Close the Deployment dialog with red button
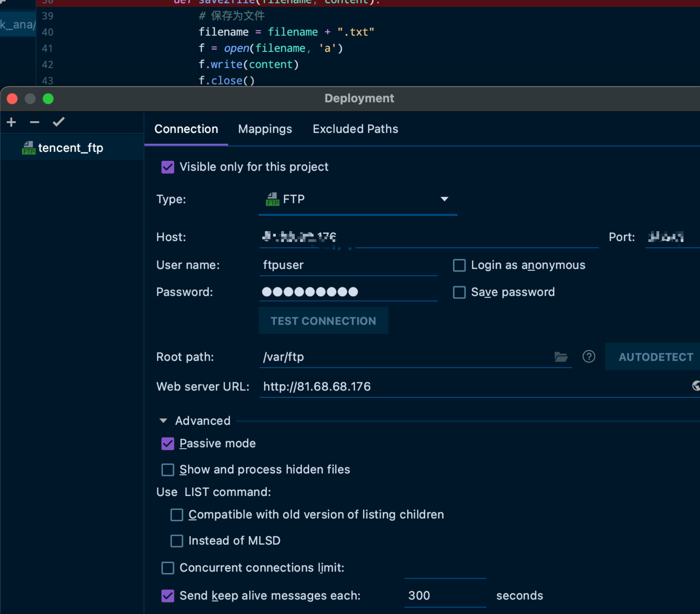Viewport: 700px width, 614px height. [x=12, y=99]
